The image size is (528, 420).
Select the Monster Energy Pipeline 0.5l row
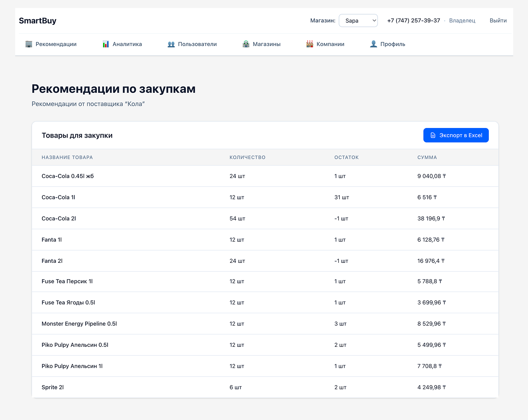(x=79, y=324)
